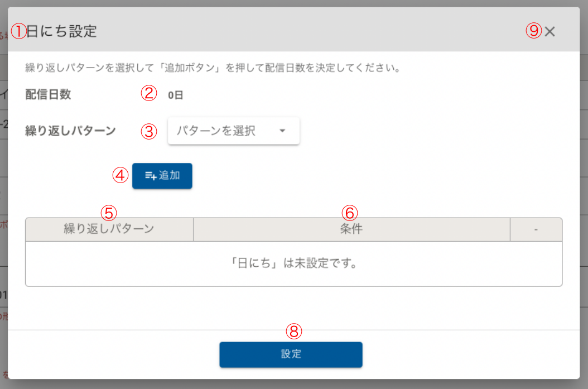The width and height of the screenshot is (588, 389).
Task: Click the circled number ⑤ marker
Action: pos(109,212)
